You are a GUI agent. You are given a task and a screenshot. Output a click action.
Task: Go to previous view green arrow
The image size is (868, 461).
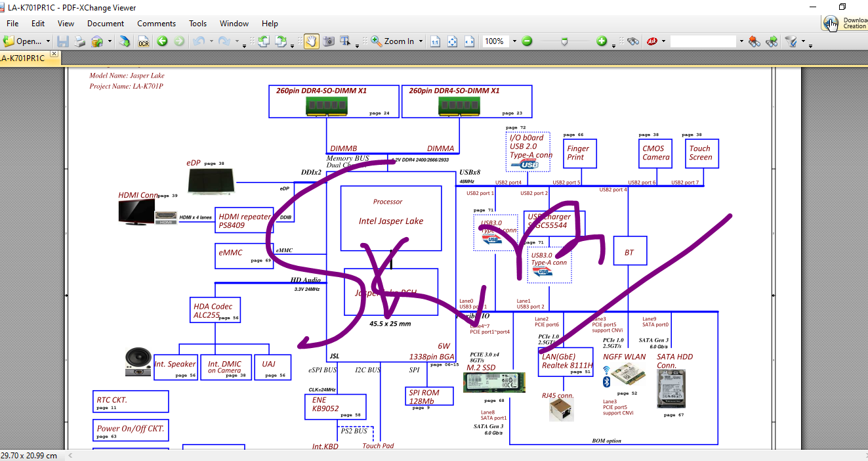(162, 41)
